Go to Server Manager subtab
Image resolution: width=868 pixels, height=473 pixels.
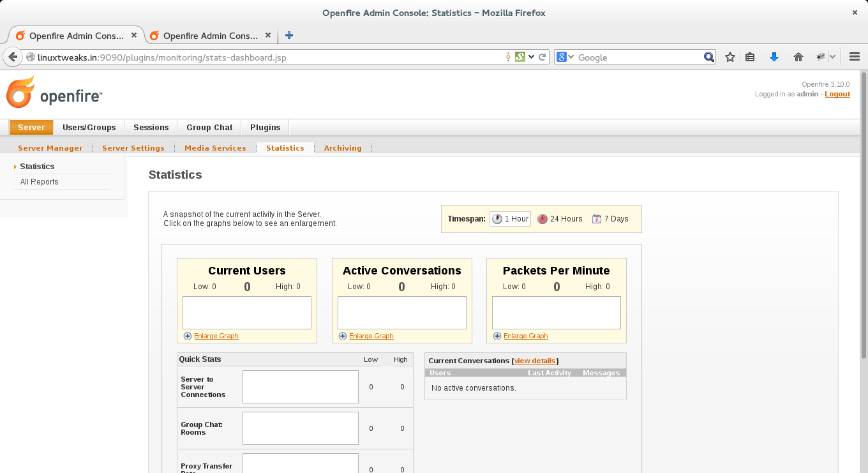coord(50,148)
